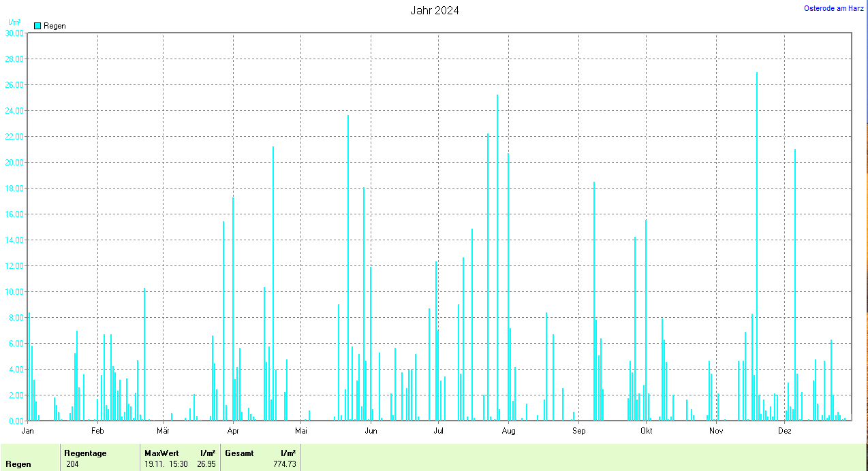Click the Dez month label
868x471 pixels.
[785, 431]
